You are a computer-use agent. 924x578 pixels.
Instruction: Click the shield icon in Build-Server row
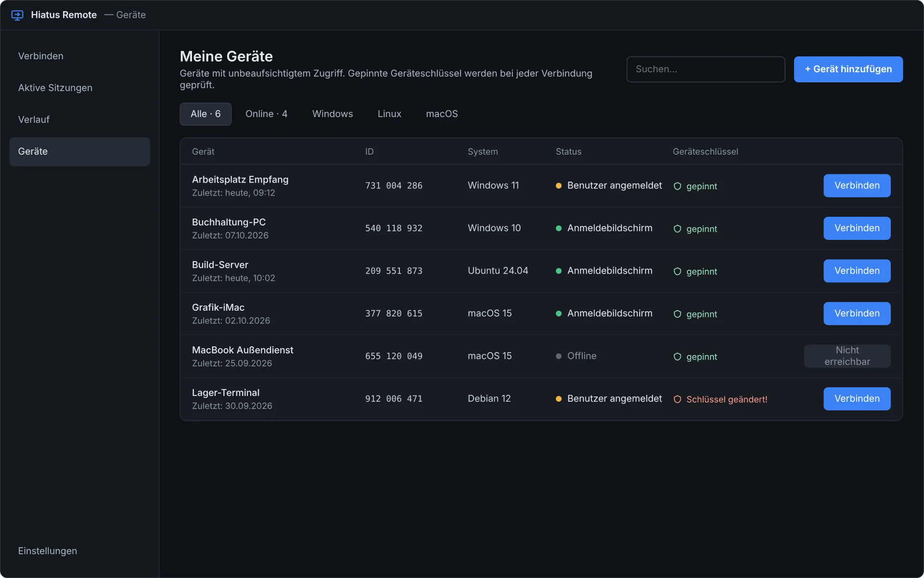(677, 271)
